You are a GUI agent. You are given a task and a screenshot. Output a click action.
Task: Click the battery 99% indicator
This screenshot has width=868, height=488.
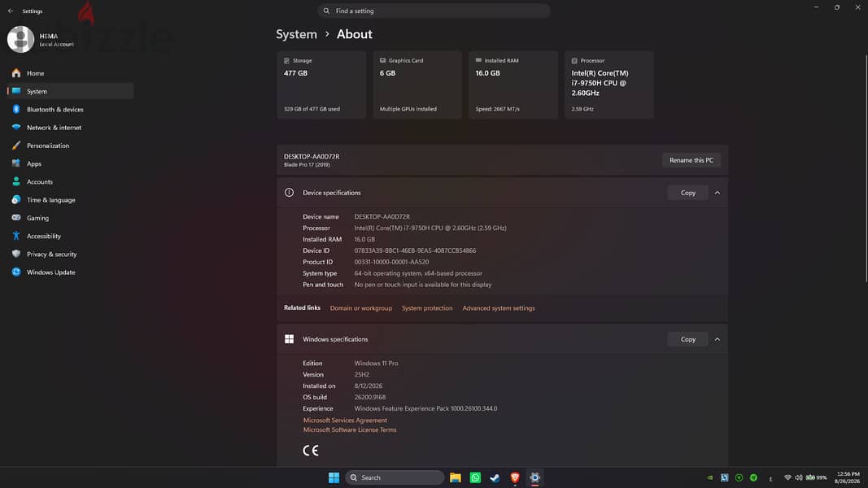(817, 477)
